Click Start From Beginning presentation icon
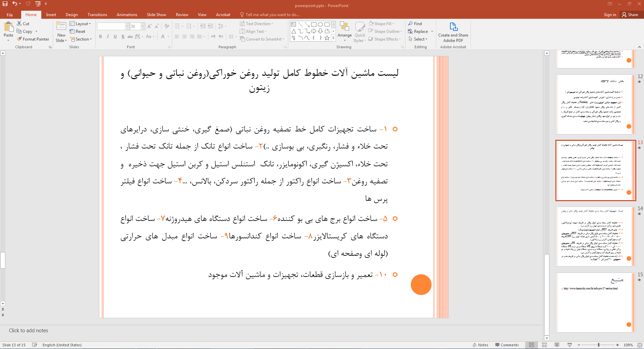The image size is (644, 349). click(38, 4)
